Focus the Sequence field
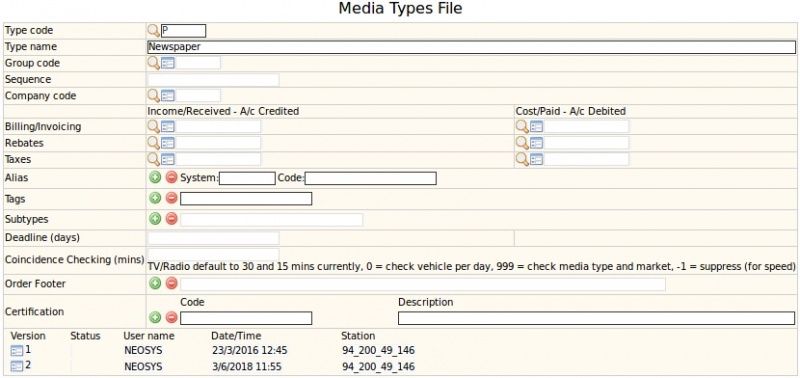The height and width of the screenshot is (378, 800). click(213, 80)
